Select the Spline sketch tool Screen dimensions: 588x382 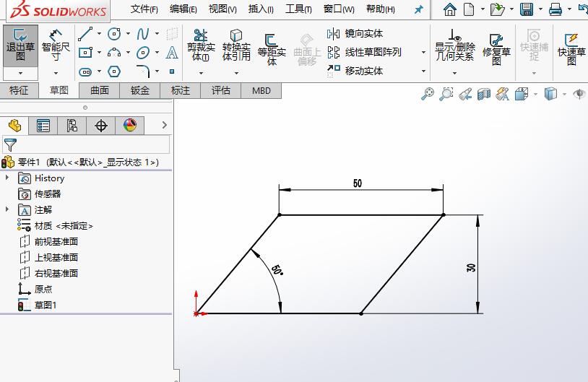(143, 34)
